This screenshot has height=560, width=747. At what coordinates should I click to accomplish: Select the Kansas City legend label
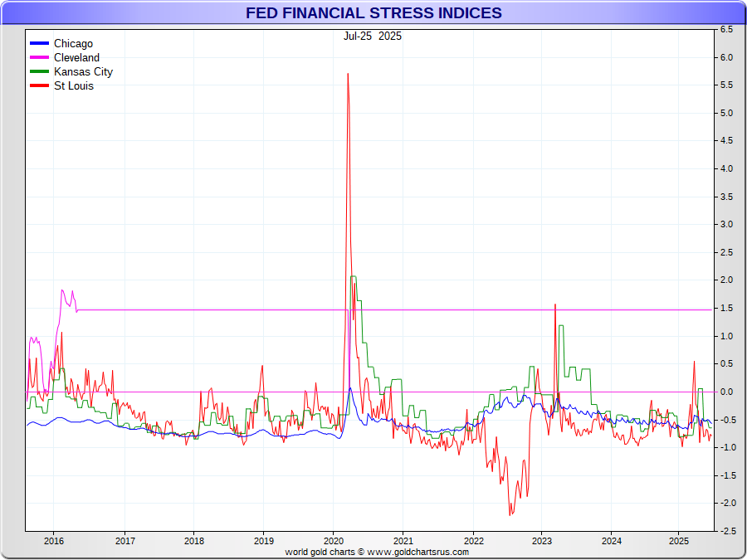[x=83, y=72]
